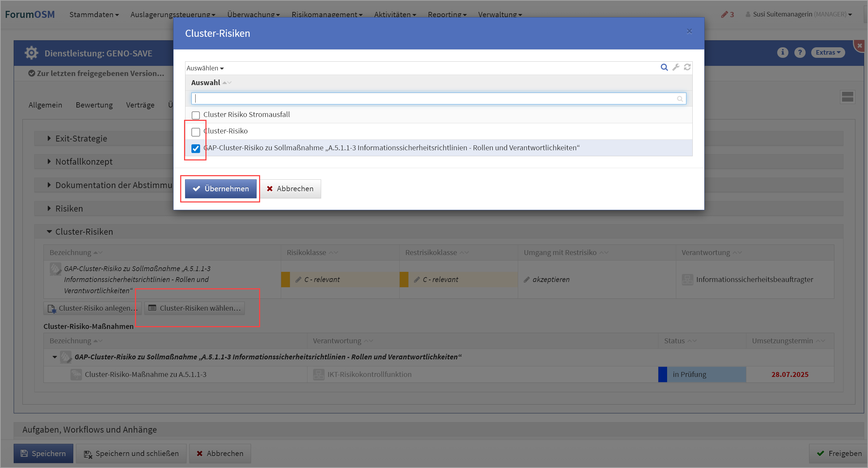Viewport: 868px width, 468px height.
Task: Open the Stammdaten menu
Action: coord(94,14)
